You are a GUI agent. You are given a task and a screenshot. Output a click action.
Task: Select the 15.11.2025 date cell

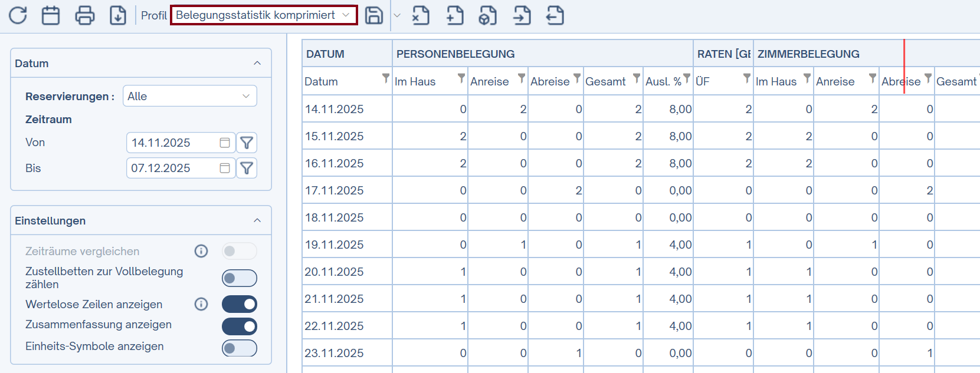pyautogui.click(x=347, y=136)
